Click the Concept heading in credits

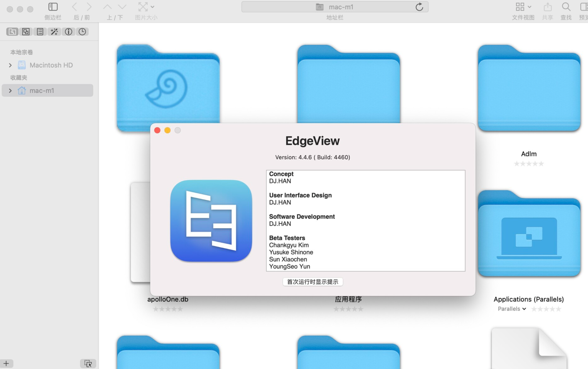tap(281, 174)
